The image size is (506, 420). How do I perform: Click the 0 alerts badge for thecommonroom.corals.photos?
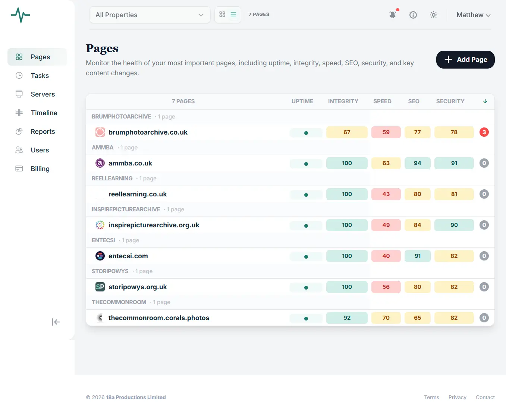coord(484,318)
